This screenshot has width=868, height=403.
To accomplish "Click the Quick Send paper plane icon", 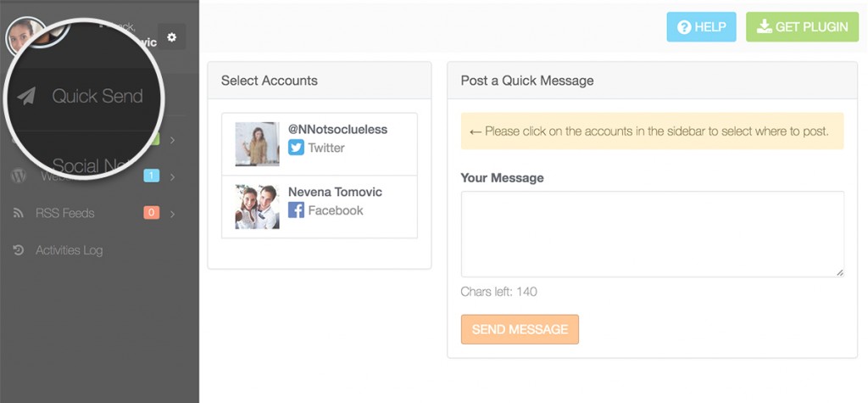I will tap(26, 97).
